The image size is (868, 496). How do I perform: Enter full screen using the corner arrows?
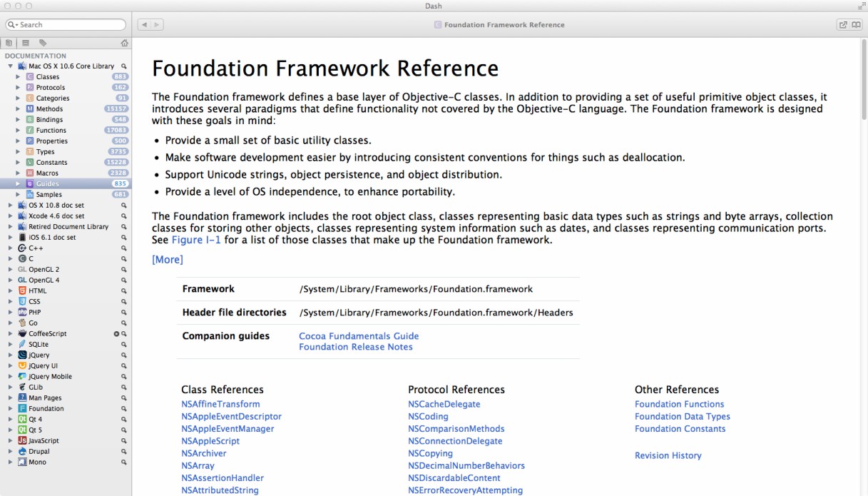coord(861,6)
